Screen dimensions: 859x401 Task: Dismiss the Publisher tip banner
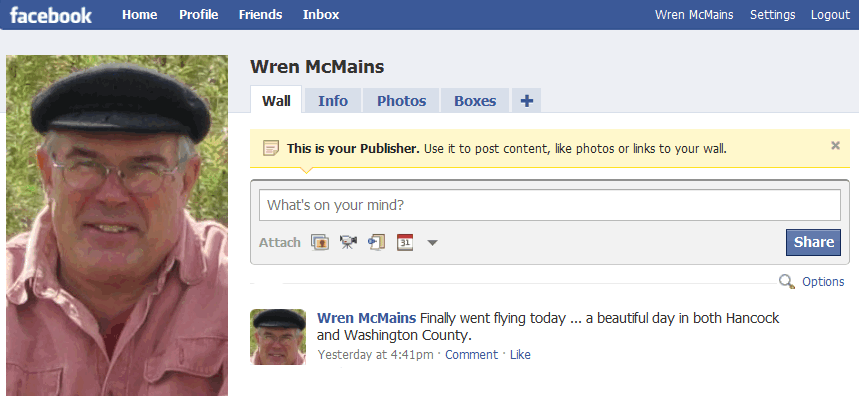[835, 145]
